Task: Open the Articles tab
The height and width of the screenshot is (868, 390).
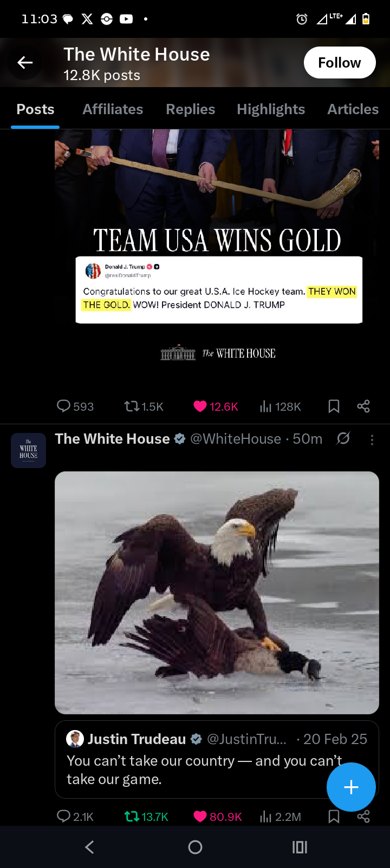Action: [353, 109]
